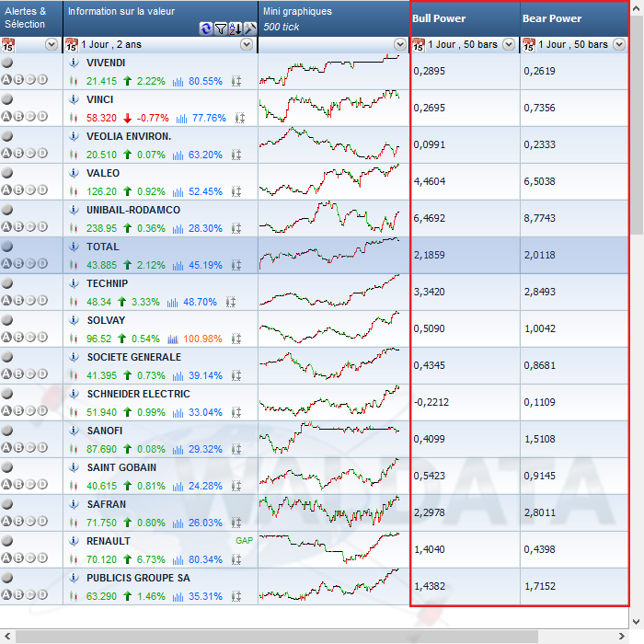Viewport: 644px width, 644px height.
Task: Open info icon for SANOFI
Action: (74, 431)
